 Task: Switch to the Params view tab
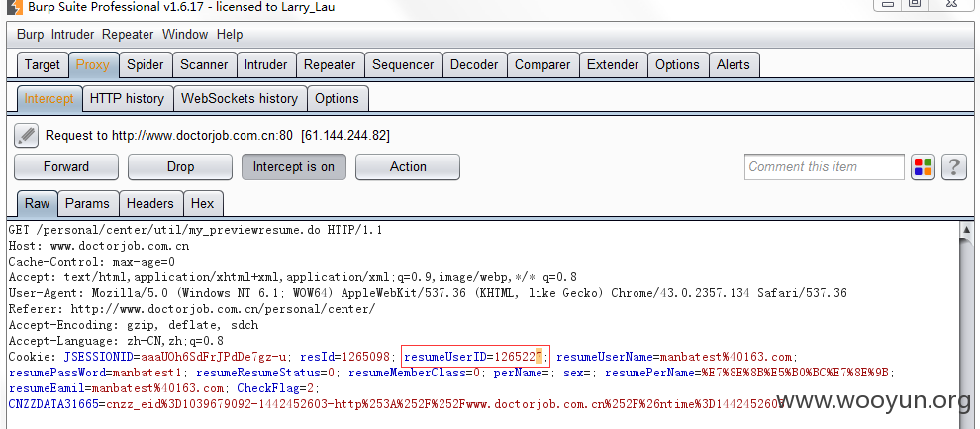coord(87,204)
